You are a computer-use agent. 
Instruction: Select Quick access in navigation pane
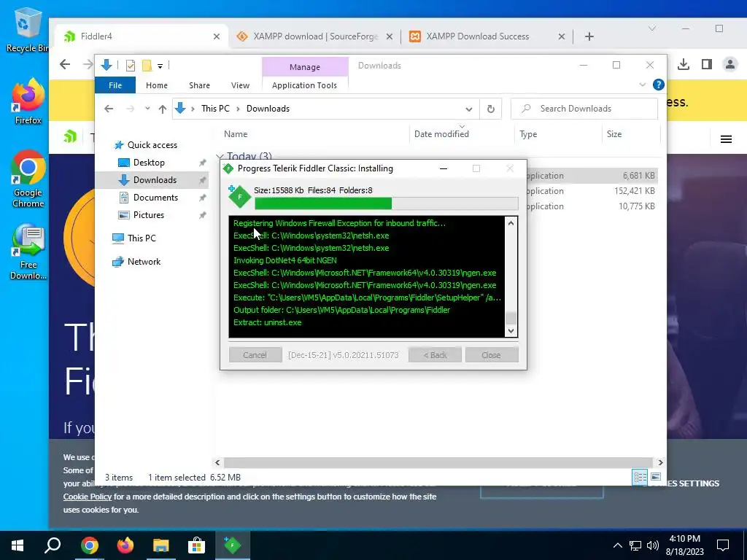[152, 145]
